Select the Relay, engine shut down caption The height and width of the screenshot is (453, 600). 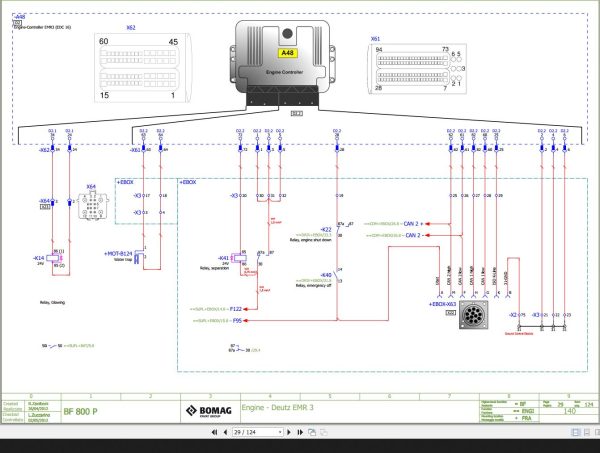311,240
